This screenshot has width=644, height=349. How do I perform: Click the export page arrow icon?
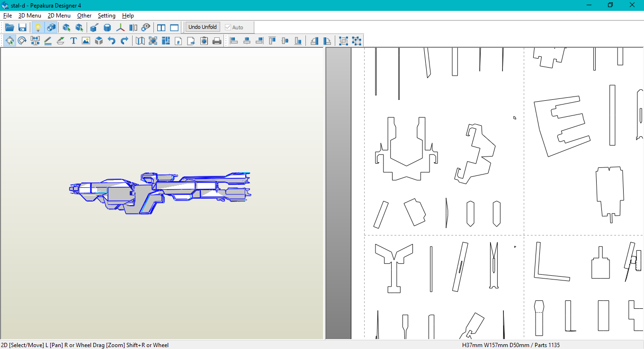pyautogui.click(x=191, y=41)
